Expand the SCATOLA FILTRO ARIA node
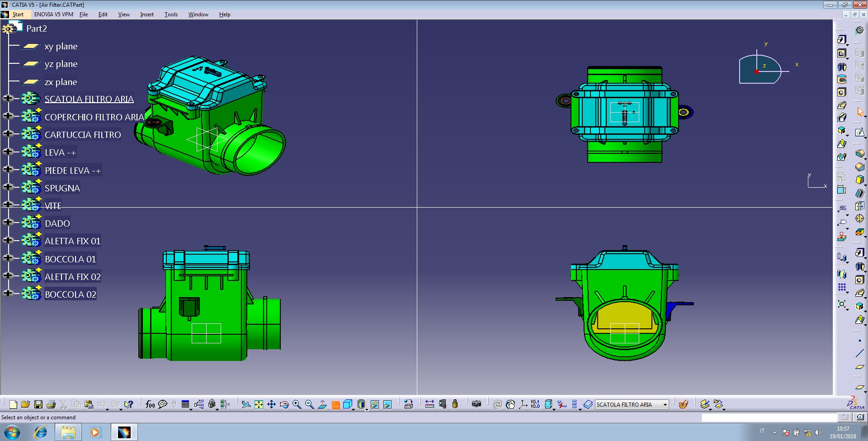Screen dimensions: 868x441 tap(8, 98)
